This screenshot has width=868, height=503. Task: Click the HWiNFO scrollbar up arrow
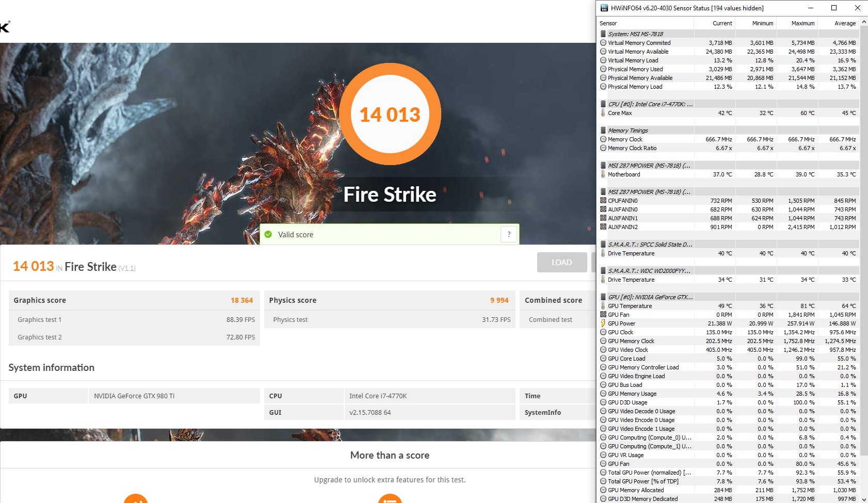(864, 22)
